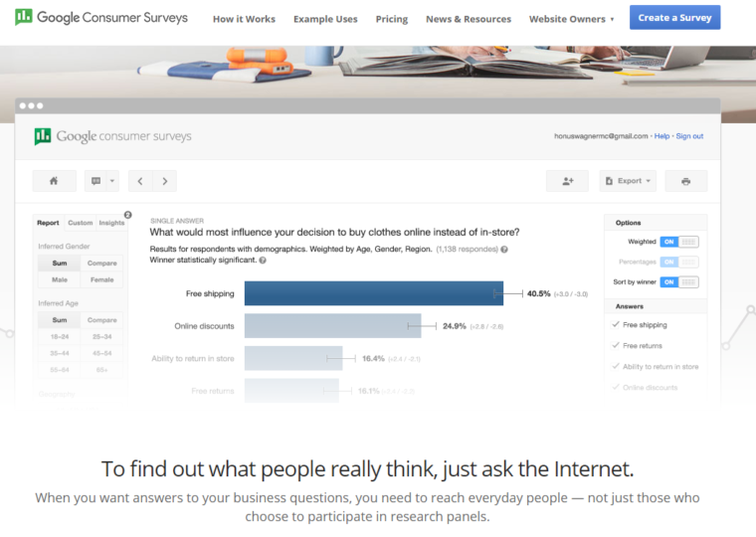Screen dimensions: 756x537
Task: Click the Google Consumer Surveys header logo
Action: [x=101, y=17]
